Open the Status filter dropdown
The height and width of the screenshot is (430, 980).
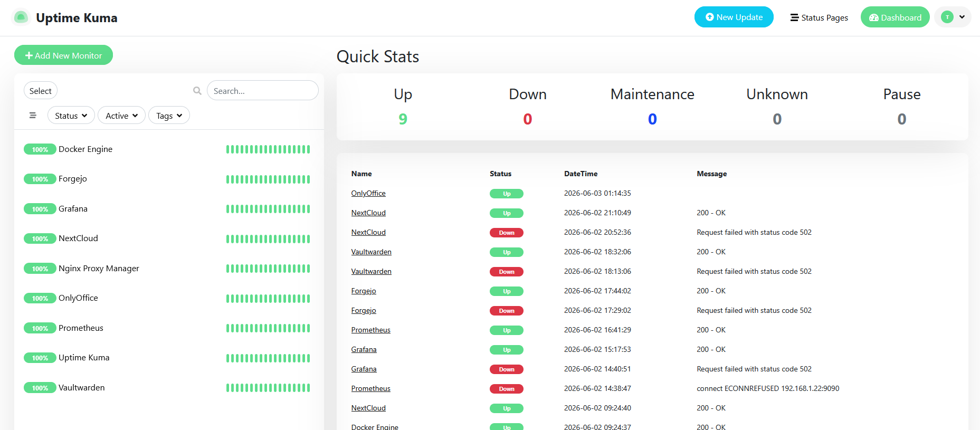tap(71, 115)
